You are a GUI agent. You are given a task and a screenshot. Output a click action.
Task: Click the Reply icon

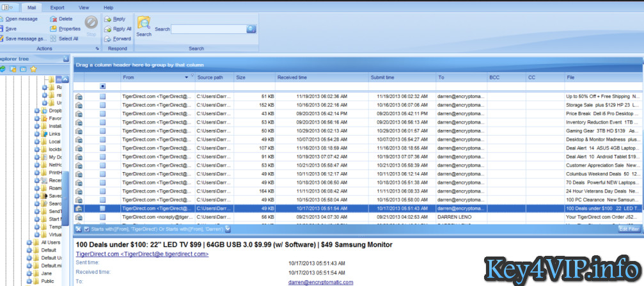[107, 19]
